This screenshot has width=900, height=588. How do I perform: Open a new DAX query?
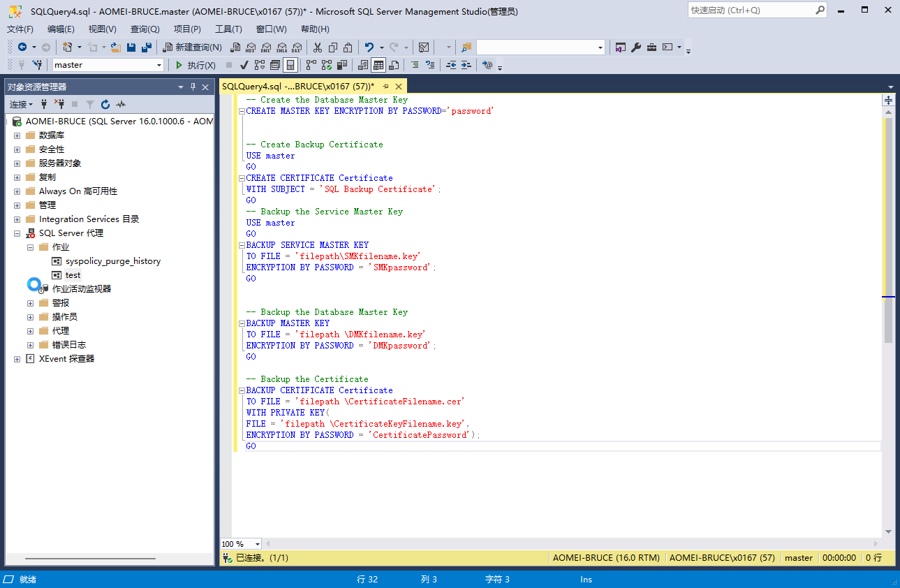[x=297, y=47]
